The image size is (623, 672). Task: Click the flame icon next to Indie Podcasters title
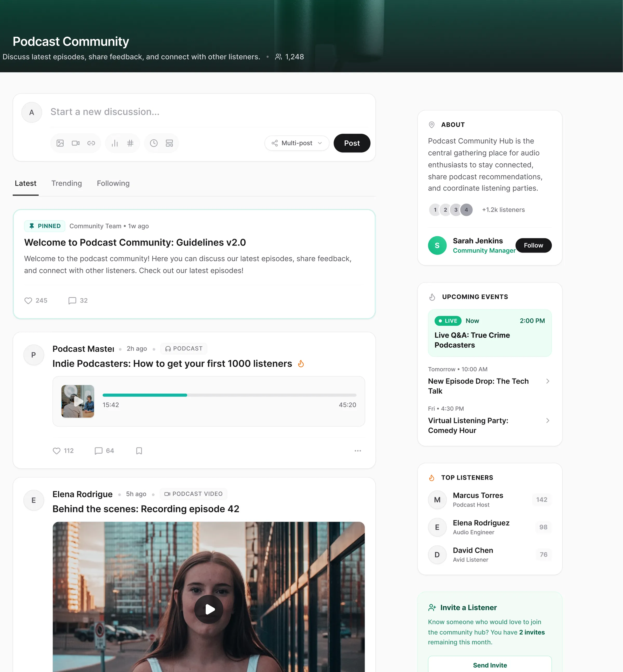click(301, 364)
